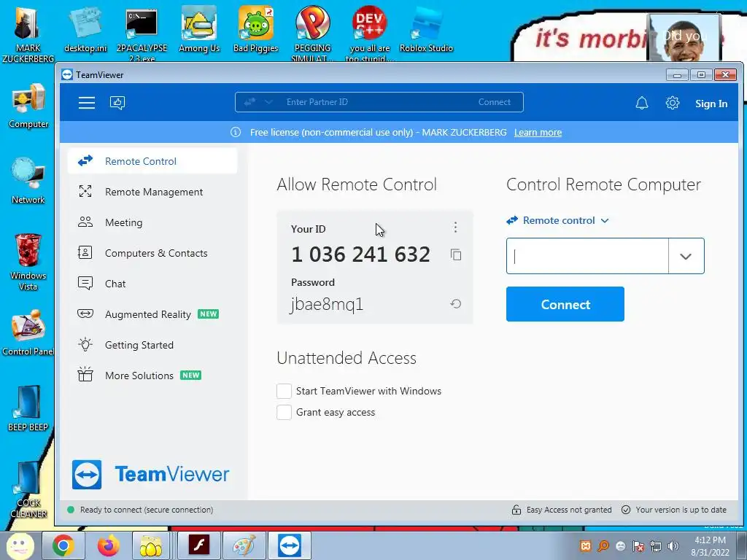Screen dimensions: 747x560
Task: Select the desktop.ini file icon
Action: click(86, 31)
